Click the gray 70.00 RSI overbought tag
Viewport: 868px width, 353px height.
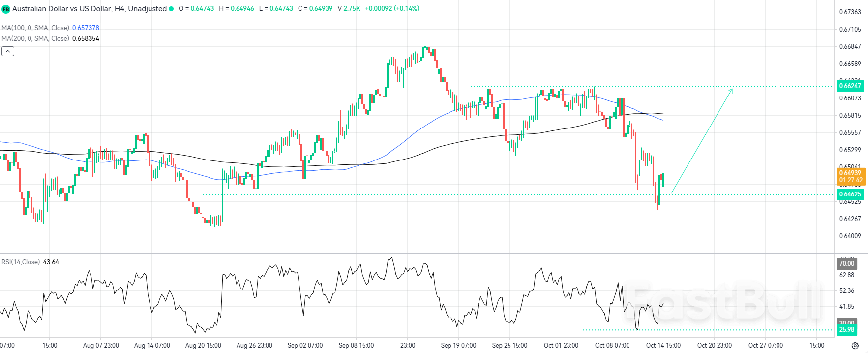pos(846,264)
